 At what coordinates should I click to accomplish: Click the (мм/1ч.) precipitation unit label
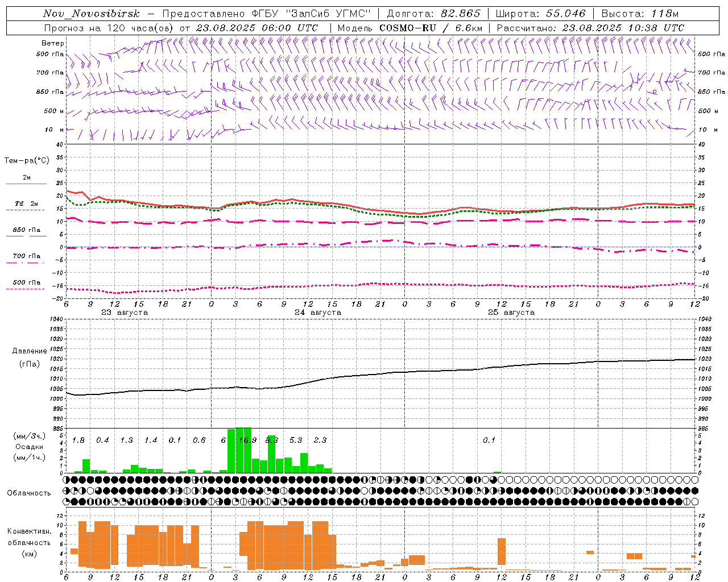[x=30, y=458]
